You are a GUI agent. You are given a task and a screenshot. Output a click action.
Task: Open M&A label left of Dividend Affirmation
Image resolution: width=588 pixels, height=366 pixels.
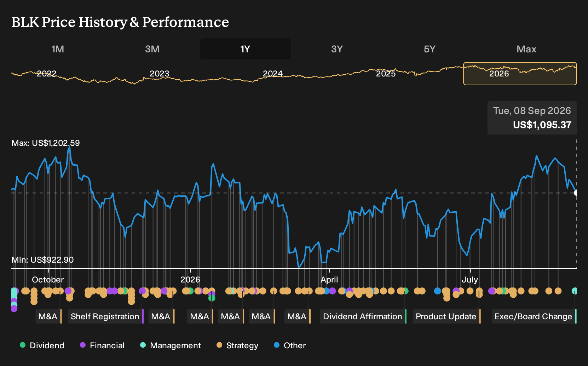pyautogui.click(x=298, y=316)
